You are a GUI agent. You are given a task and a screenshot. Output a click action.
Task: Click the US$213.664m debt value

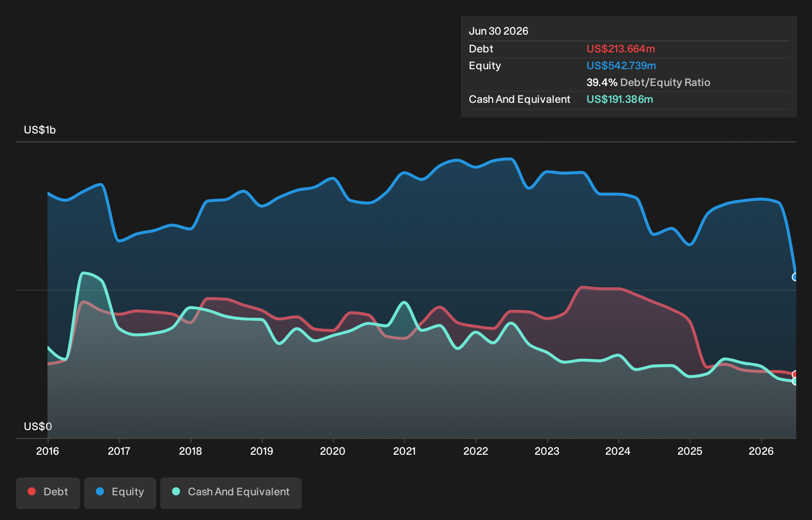621,49
